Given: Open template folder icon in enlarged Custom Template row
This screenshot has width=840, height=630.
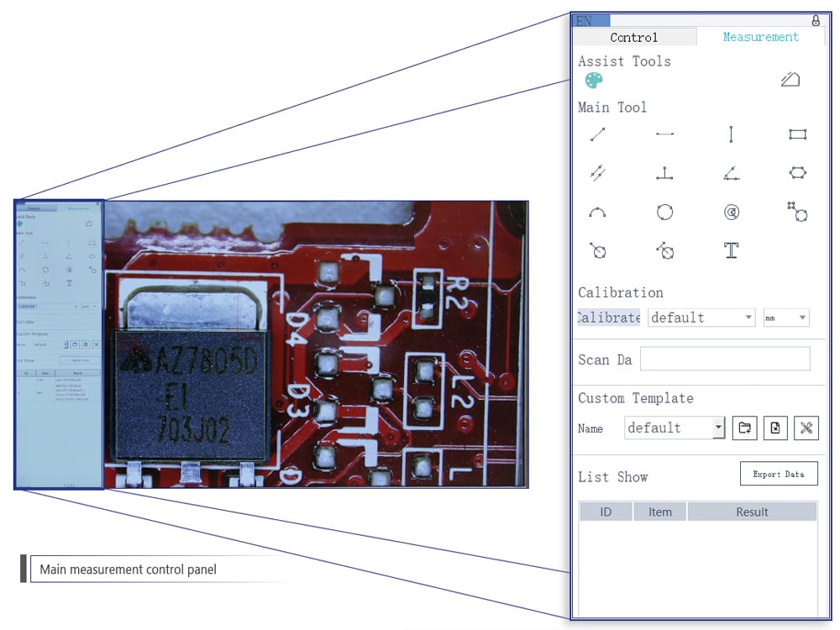Looking at the screenshot, I should pyautogui.click(x=744, y=428).
